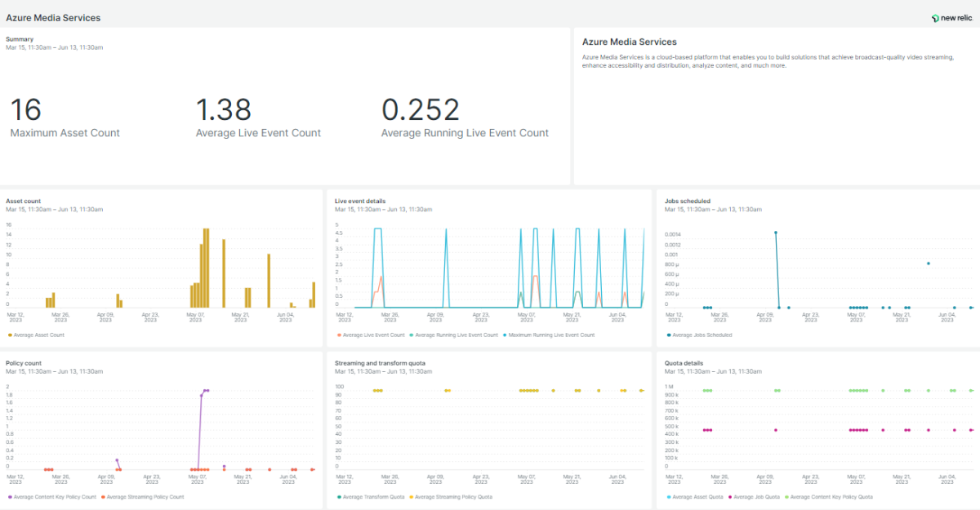This screenshot has height=510, width=980.
Task: Click Average Streaming Policy Quota legend item
Action: coord(453,496)
